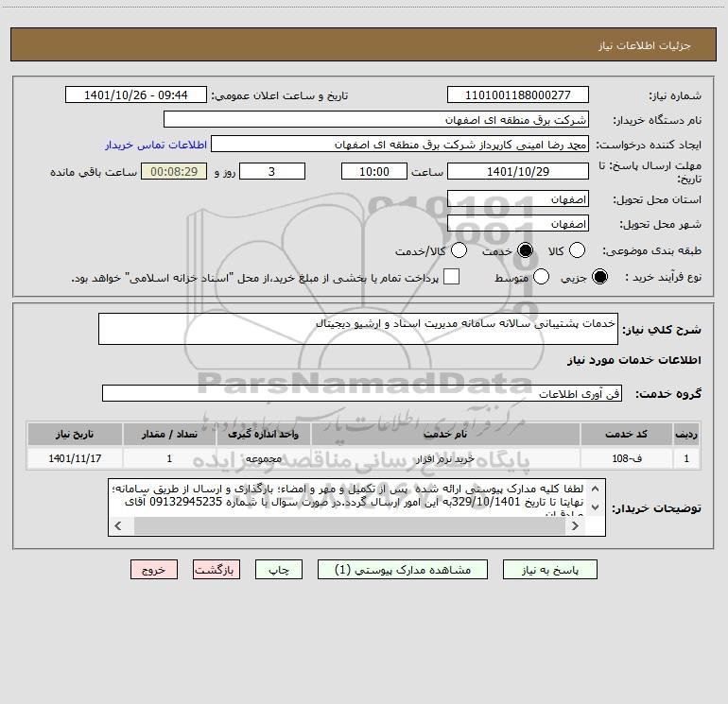
Task: Click the quantity cell showing 1
Action: [169, 458]
